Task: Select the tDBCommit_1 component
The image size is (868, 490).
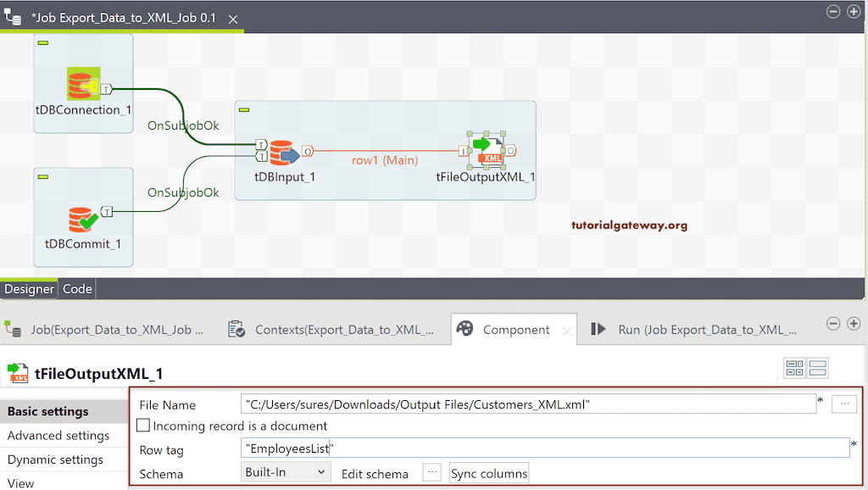Action: pyautogui.click(x=82, y=219)
